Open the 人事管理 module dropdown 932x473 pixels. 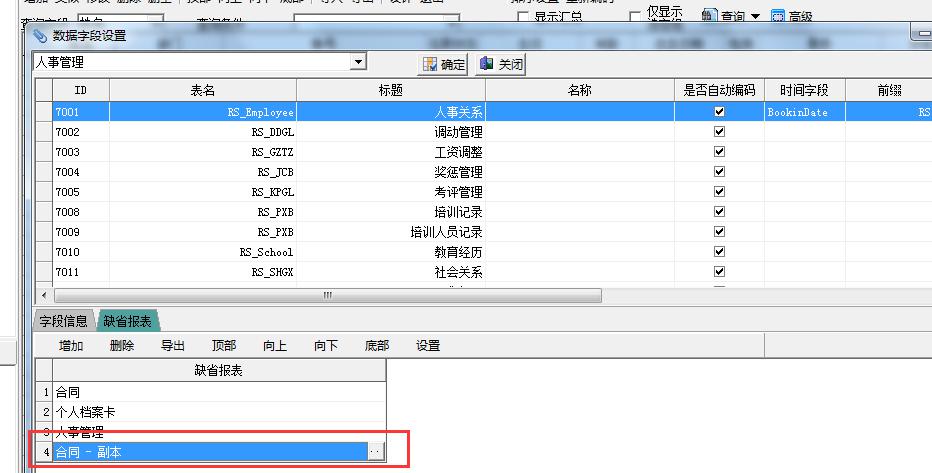coord(358,62)
